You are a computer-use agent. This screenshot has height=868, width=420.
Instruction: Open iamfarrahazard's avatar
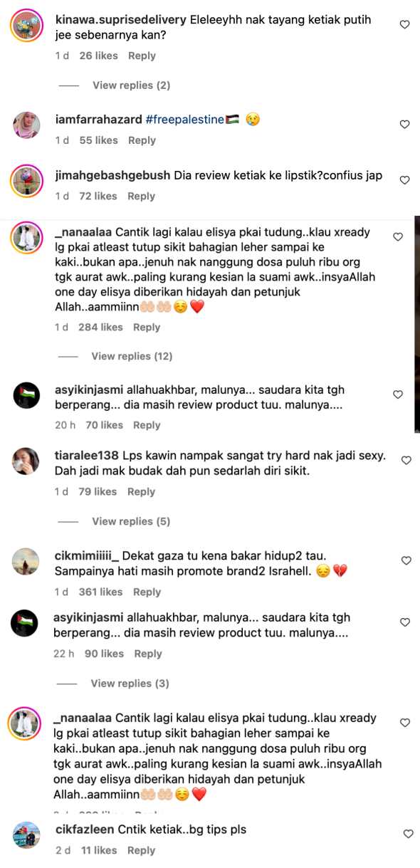(26, 126)
